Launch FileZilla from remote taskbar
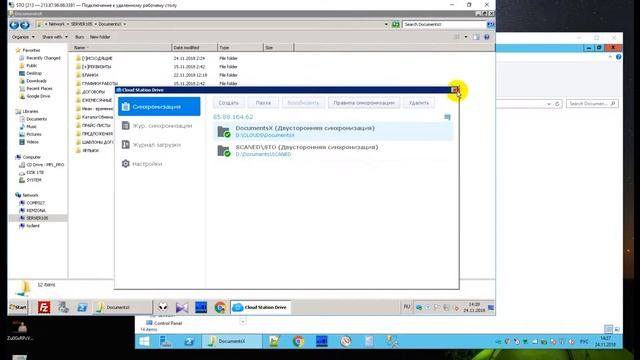The image size is (640, 360). point(44,307)
